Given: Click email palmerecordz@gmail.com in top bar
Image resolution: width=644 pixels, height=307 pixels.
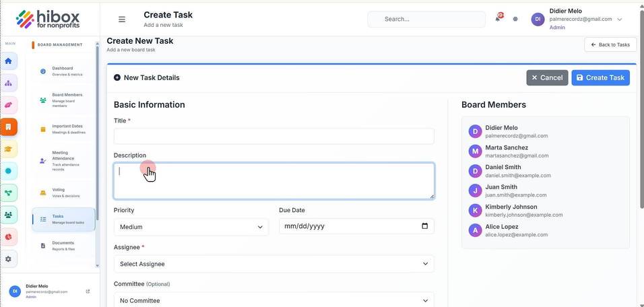Looking at the screenshot, I should 580,20.
